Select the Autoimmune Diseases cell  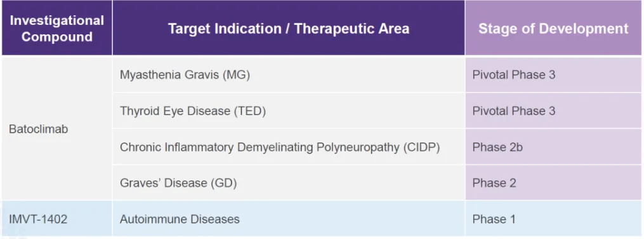[x=289, y=219]
